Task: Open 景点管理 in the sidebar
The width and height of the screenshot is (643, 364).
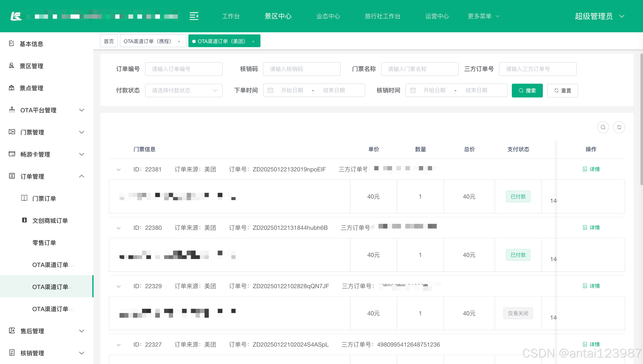Action: coord(31,88)
